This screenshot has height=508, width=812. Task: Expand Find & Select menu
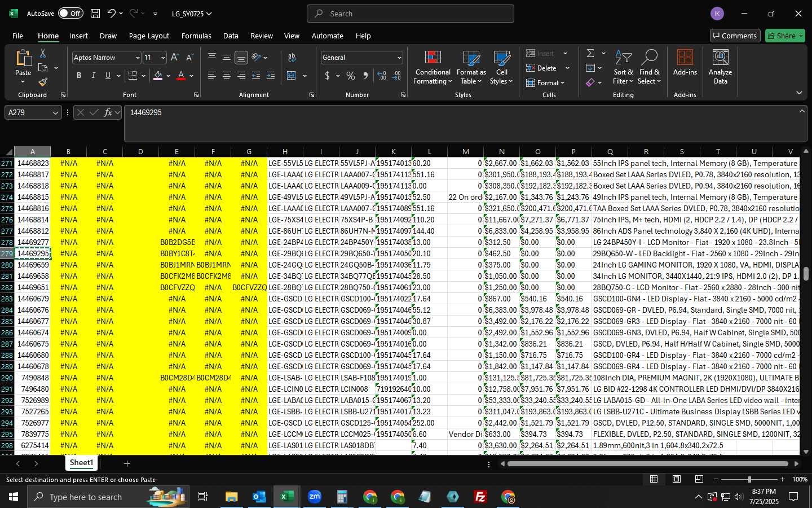(x=649, y=67)
